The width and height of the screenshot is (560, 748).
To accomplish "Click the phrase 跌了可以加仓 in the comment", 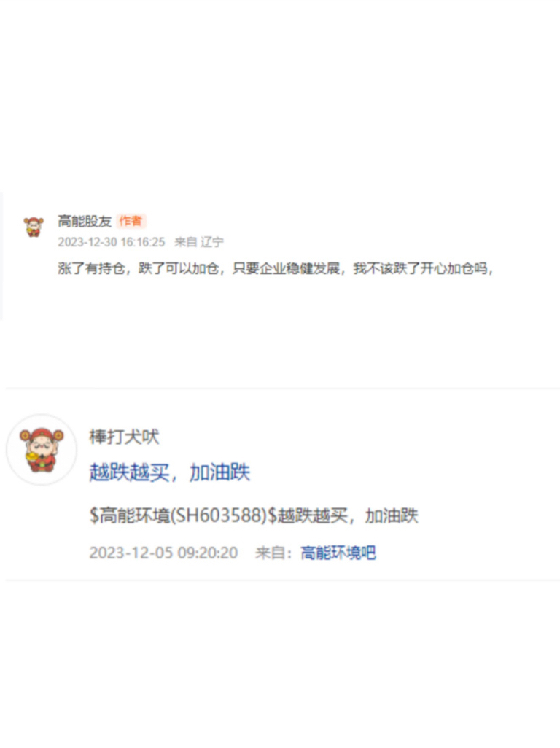I will (179, 268).
